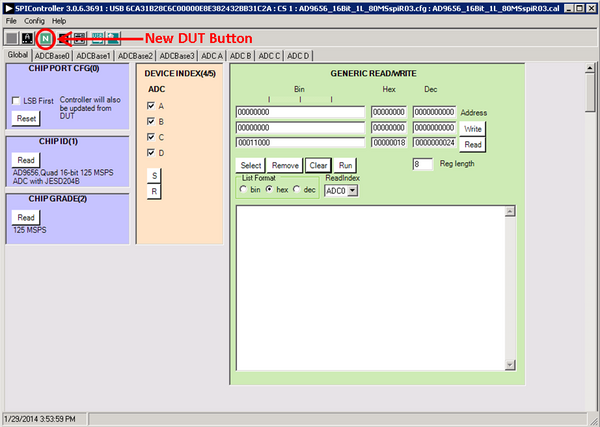
Task: Select bin list format radio button
Action: (243, 189)
